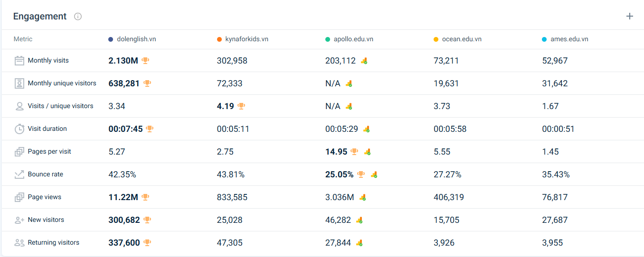Click the analytics badge next to 27,844
The height and width of the screenshot is (257, 644).
[360, 243]
